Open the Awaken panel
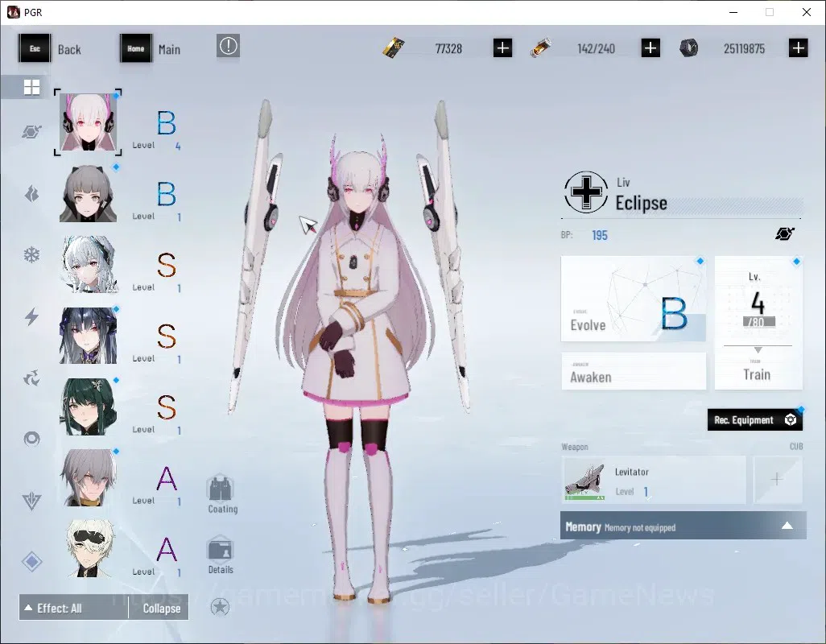The height and width of the screenshot is (644, 826). (x=634, y=371)
